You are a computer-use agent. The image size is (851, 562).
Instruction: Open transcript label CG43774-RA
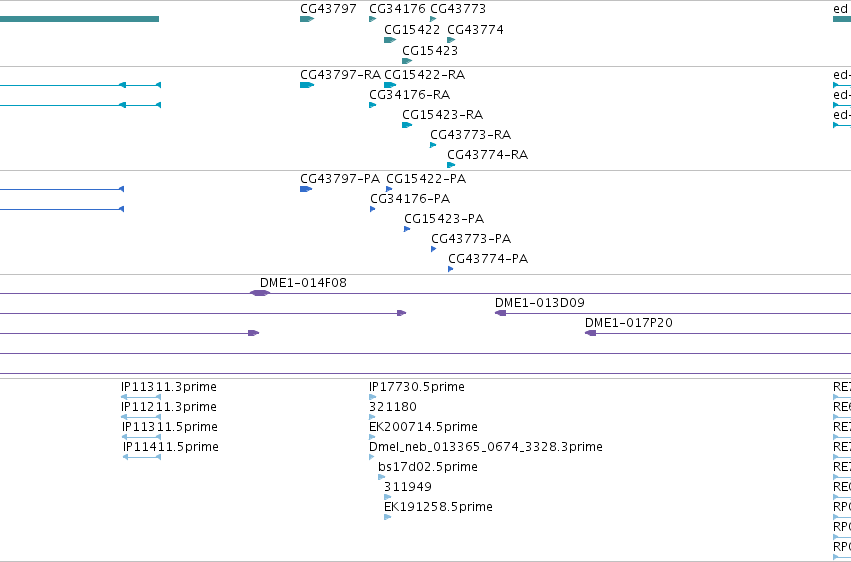click(488, 155)
